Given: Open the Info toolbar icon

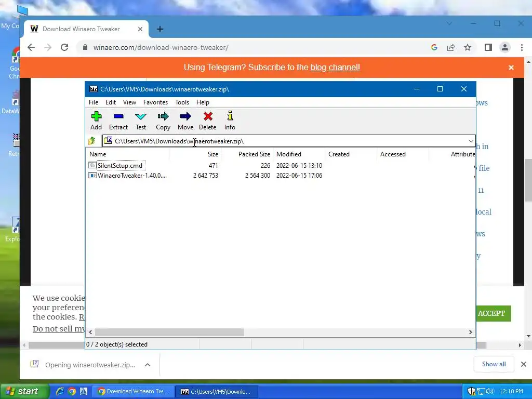Looking at the screenshot, I should [x=230, y=121].
